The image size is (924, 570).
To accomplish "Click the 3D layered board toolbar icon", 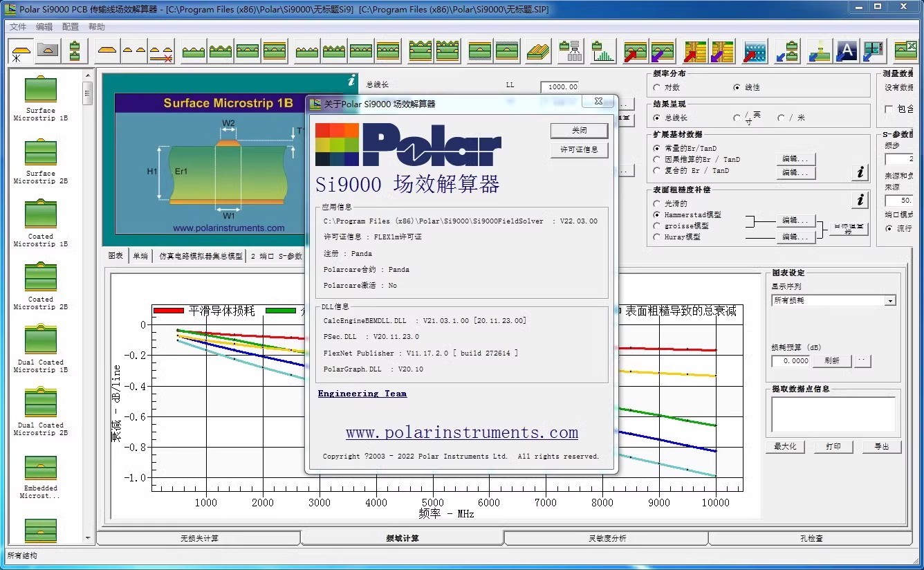I will [538, 52].
